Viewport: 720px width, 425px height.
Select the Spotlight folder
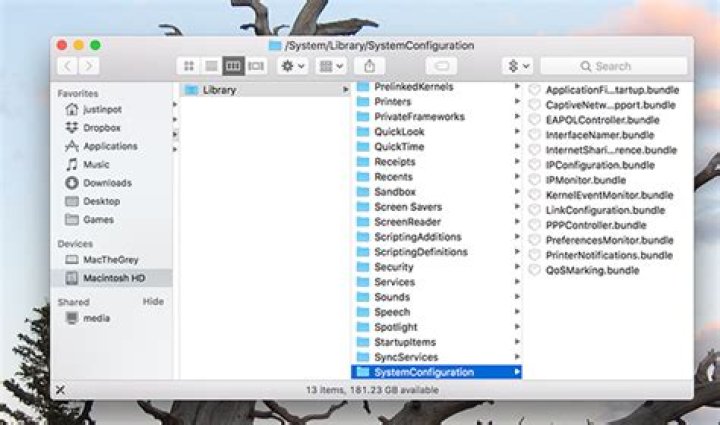[439, 327]
